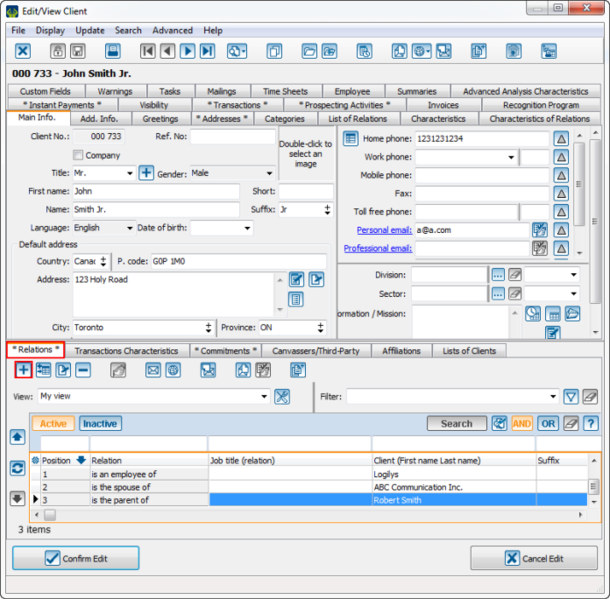The height and width of the screenshot is (599, 610).
Task: Click send email icon beside Personal email
Action: pyautogui.click(x=540, y=230)
